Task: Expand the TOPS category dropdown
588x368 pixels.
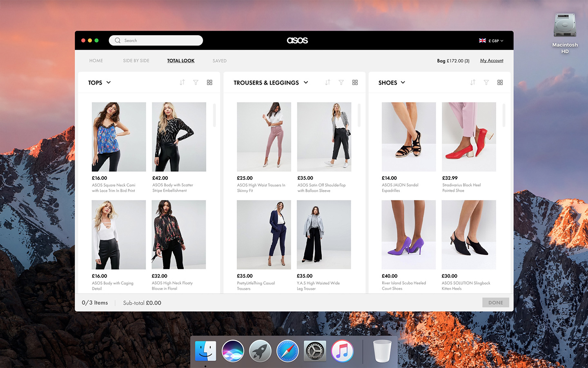Action: tap(99, 82)
